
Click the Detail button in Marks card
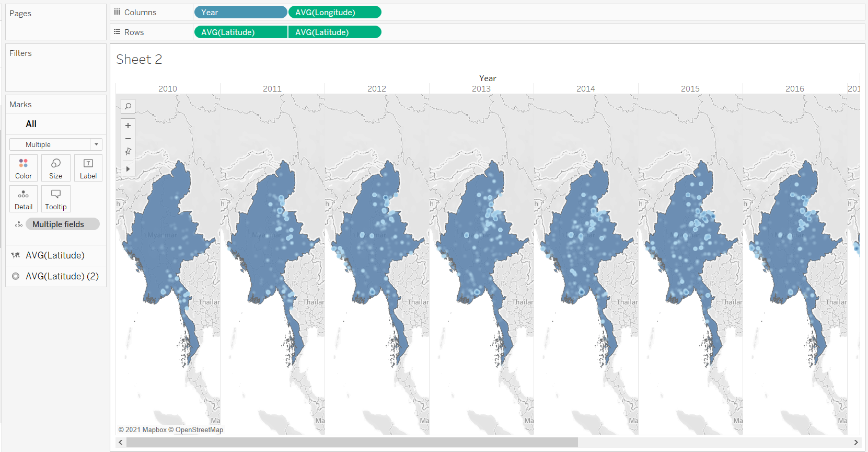tap(24, 199)
